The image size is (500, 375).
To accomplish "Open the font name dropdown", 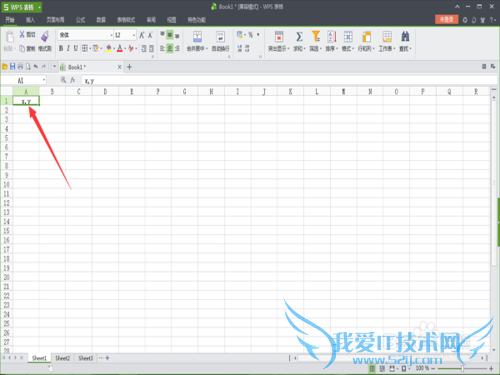I will 111,35.
